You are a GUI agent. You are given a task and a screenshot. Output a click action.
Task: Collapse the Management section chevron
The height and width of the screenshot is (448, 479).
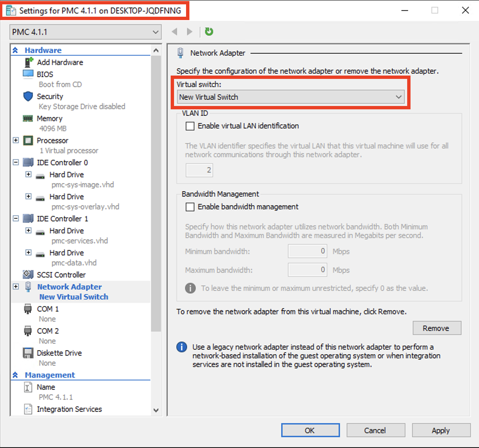click(x=15, y=375)
